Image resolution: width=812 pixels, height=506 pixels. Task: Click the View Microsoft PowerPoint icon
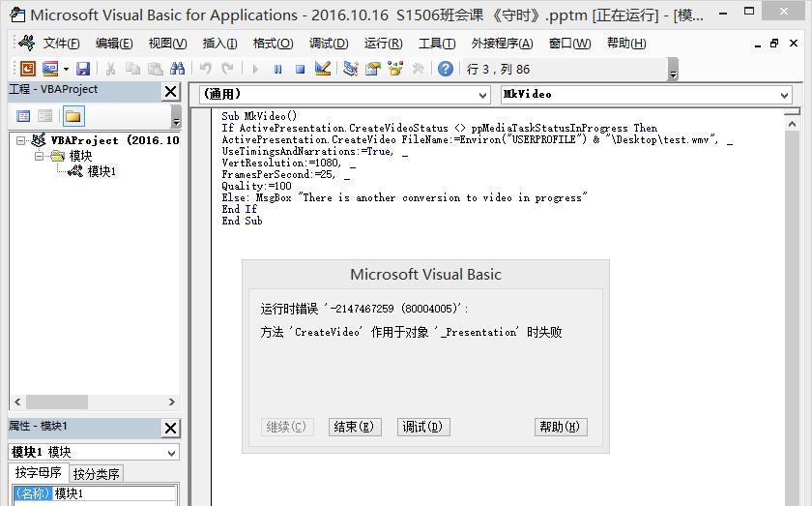point(27,69)
